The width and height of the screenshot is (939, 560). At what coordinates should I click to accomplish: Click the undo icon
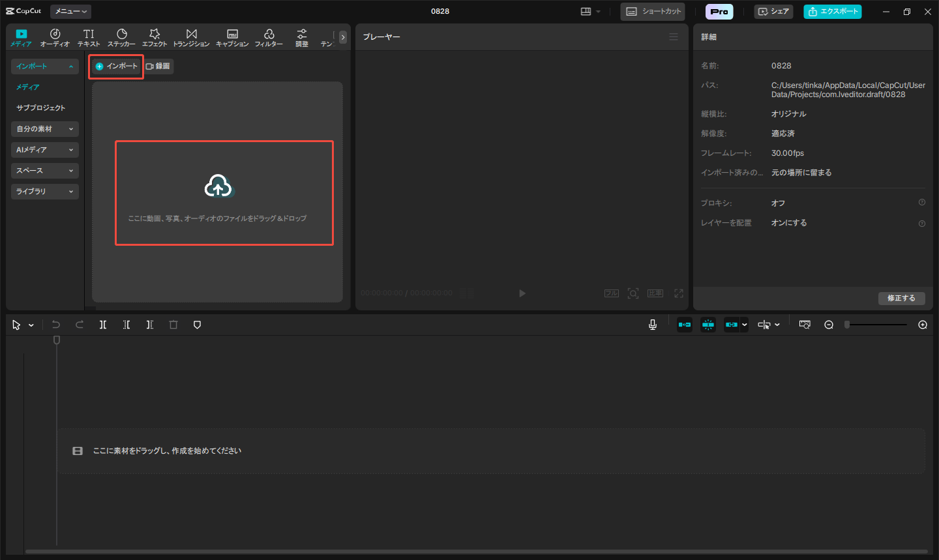click(x=56, y=325)
